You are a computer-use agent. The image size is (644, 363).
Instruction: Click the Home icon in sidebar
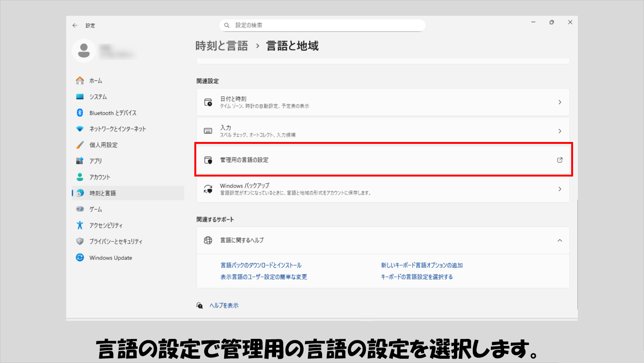click(x=80, y=80)
